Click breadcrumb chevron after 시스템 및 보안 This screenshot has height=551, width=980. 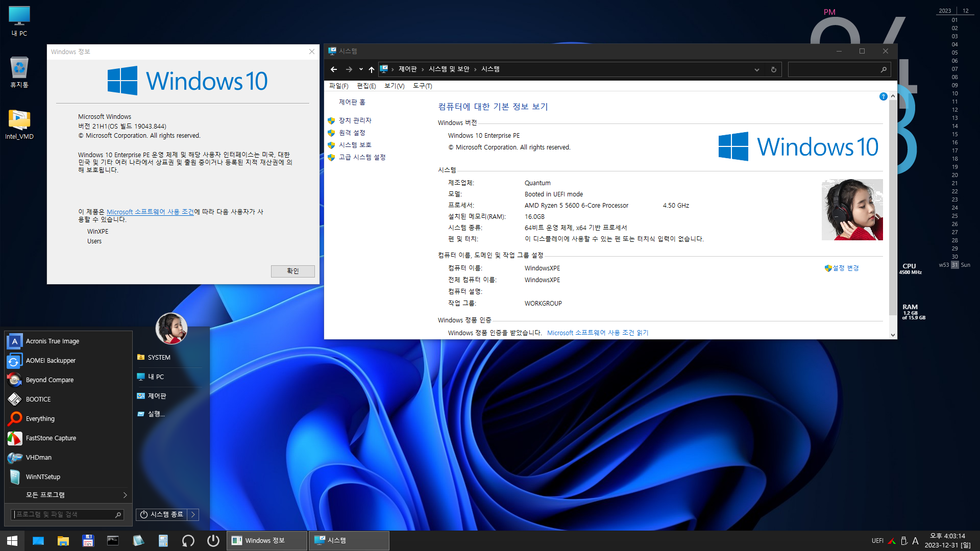pos(475,69)
